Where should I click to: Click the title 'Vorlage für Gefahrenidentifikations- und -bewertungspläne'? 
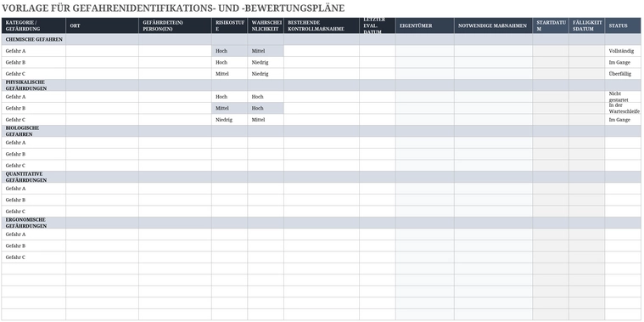pyautogui.click(x=173, y=8)
